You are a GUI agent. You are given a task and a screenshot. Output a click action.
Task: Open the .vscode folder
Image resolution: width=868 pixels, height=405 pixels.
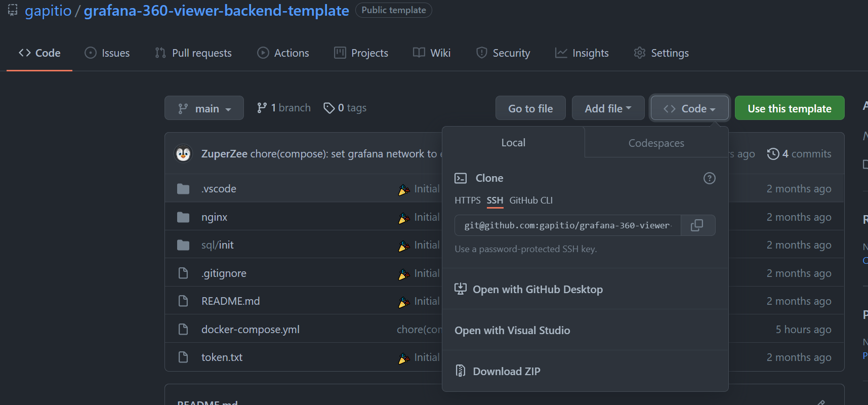pos(219,189)
